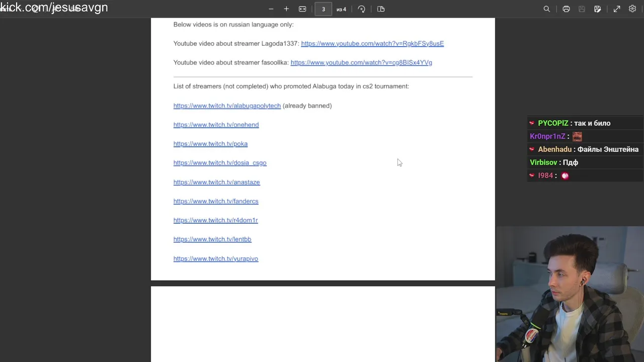Image resolution: width=644 pixels, height=362 pixels.
Task: Zoom in the PDF with plus icon
Action: (x=286, y=9)
